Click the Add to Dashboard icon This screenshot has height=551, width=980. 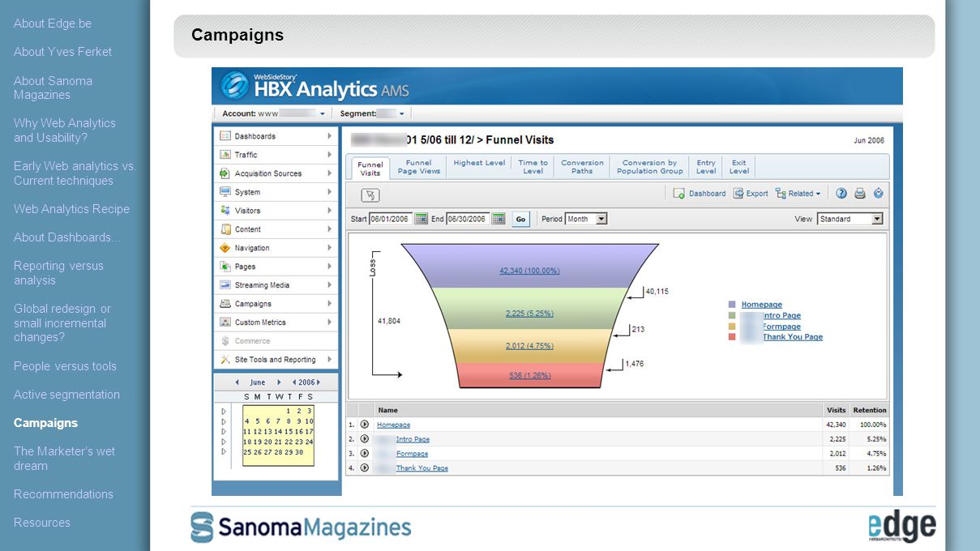pos(679,194)
